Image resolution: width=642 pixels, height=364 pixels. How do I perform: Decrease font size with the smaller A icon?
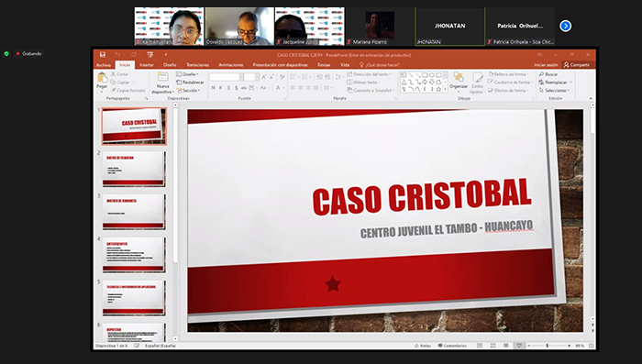tap(271, 77)
